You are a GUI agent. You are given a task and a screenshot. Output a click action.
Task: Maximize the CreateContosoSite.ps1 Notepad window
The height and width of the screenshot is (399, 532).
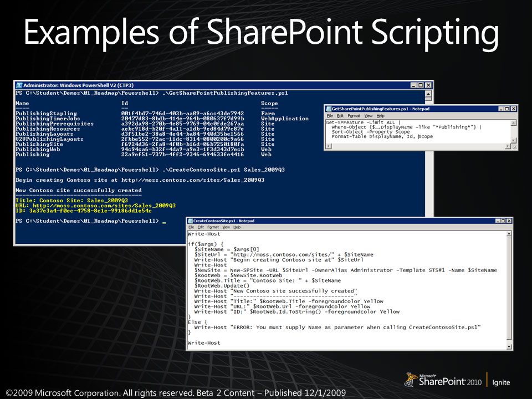coord(503,221)
